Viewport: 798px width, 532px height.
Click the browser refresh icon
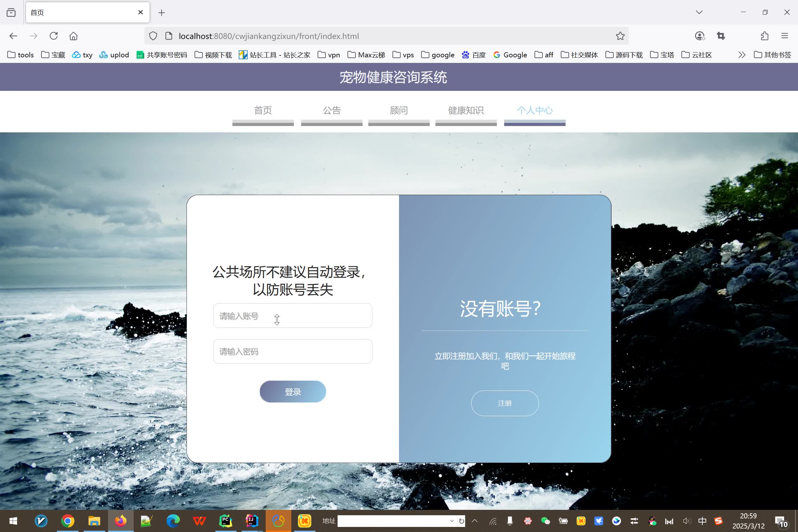point(54,36)
